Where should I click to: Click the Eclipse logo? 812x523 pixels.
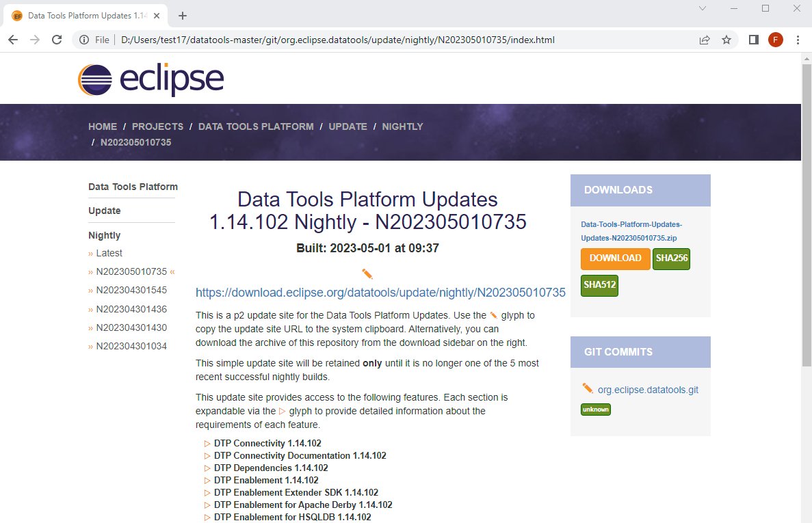point(150,80)
